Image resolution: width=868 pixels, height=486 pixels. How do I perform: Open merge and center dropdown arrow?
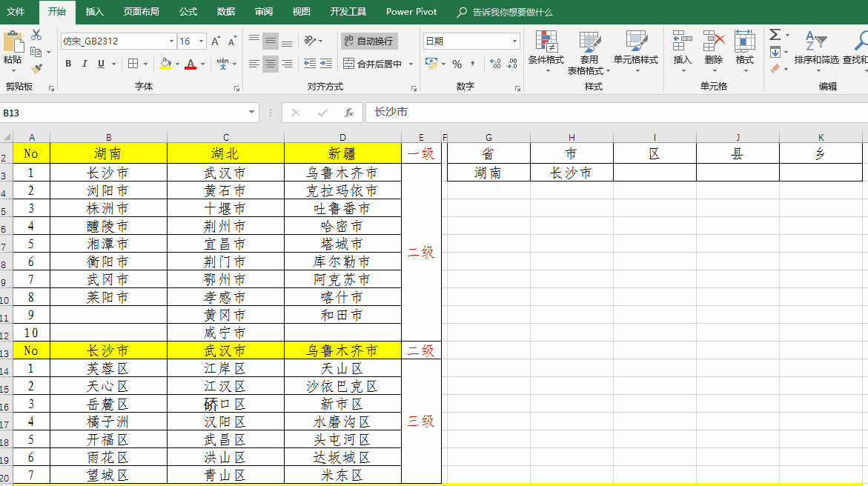point(411,64)
